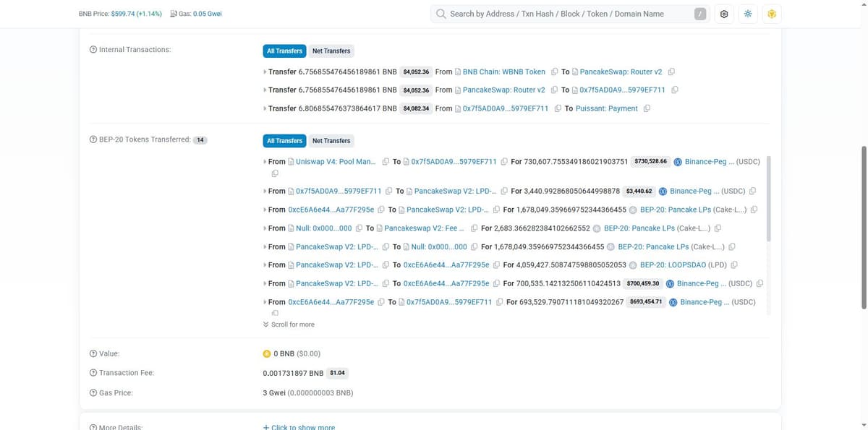Viewport: 868px width, 430px height.
Task: Expand the $3,440.62 token transfer row
Action: pyautogui.click(x=265, y=192)
